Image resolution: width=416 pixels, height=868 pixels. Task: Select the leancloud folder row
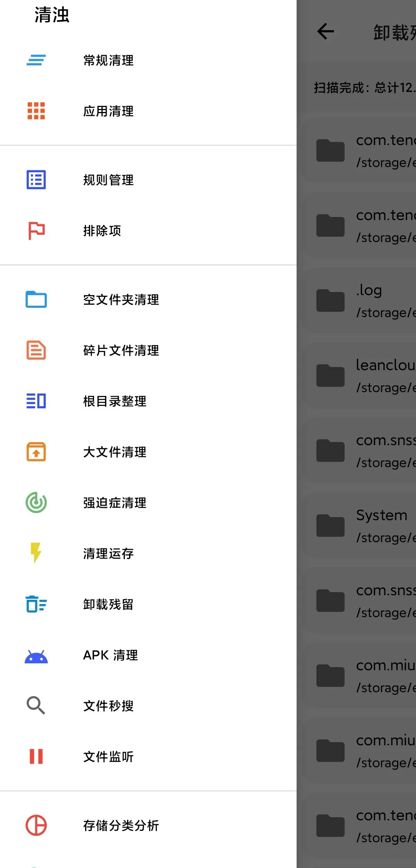point(360,376)
